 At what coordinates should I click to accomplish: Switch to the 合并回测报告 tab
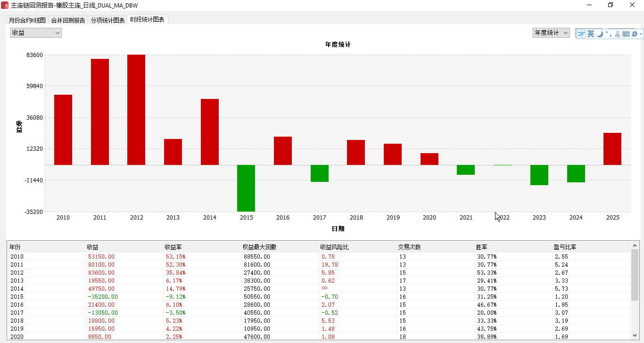pyautogui.click(x=68, y=20)
